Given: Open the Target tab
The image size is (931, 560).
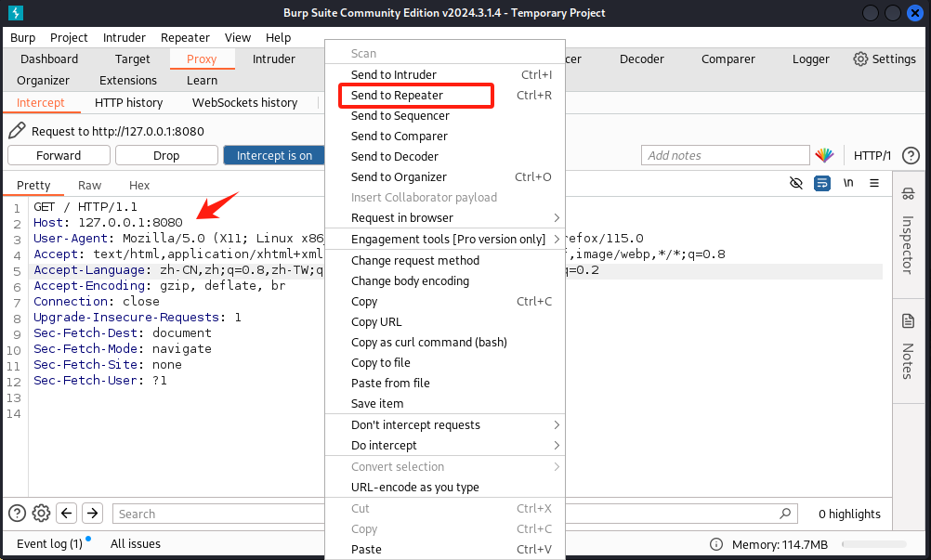Looking at the screenshot, I should 133,59.
